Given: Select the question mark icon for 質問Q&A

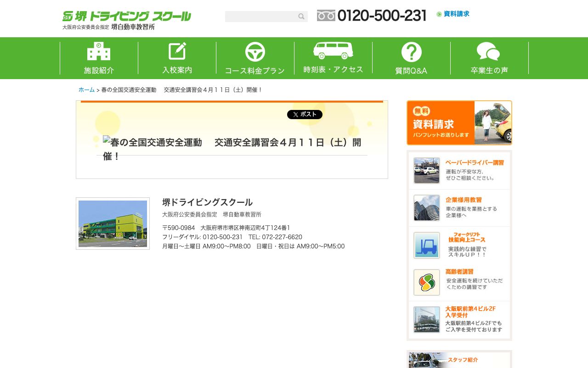Looking at the screenshot, I should pos(411,51).
